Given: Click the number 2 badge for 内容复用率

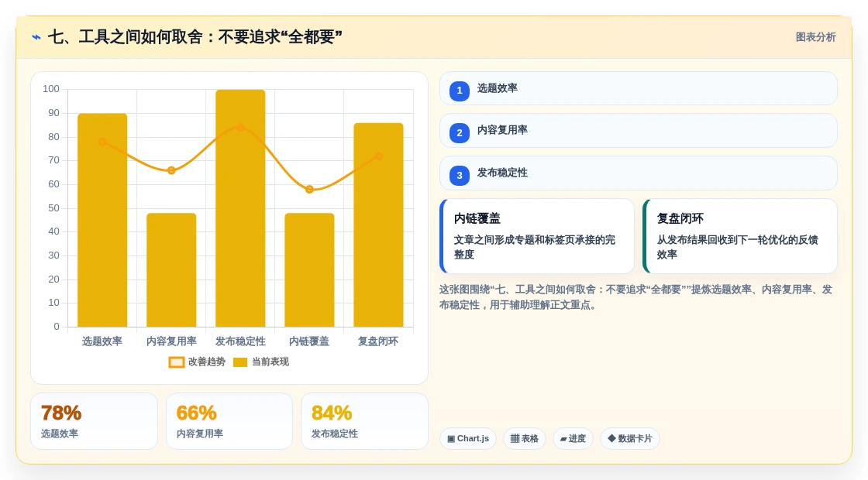Looking at the screenshot, I should pos(460,132).
